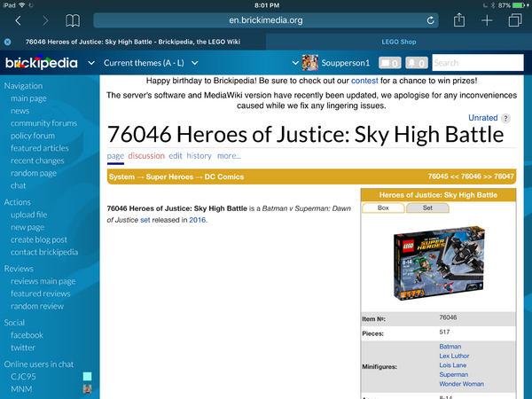
Task: Click the Brickipedia logo
Action: click(x=42, y=63)
